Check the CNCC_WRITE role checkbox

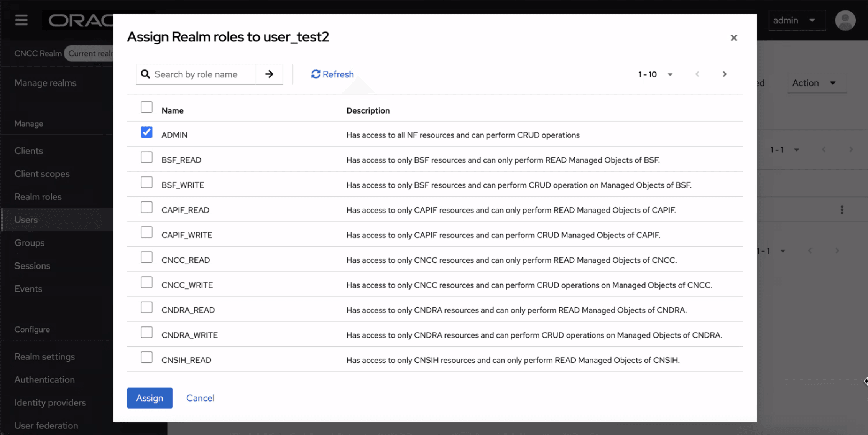pos(146,282)
